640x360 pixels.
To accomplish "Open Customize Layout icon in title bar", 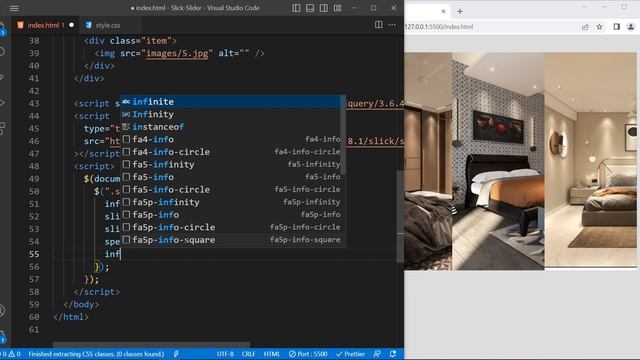I will coord(338,8).
